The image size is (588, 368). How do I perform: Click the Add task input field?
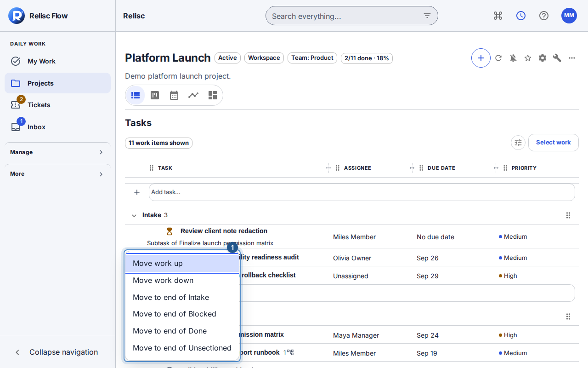362,192
